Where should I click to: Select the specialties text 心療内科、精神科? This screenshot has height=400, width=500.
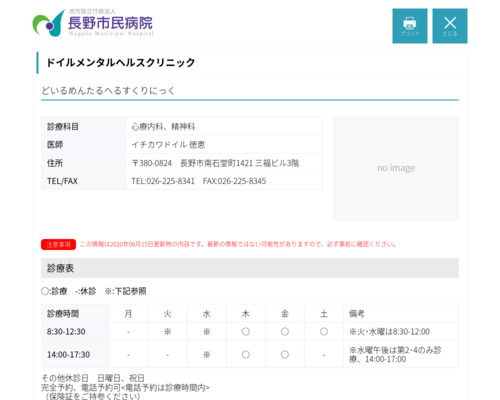point(163,127)
